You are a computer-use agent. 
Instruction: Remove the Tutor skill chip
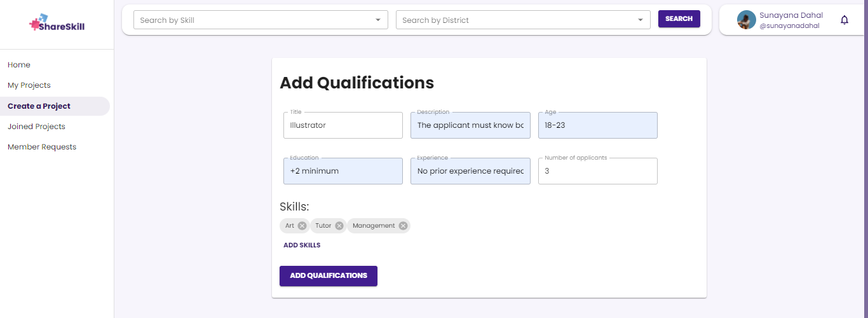coord(339,226)
